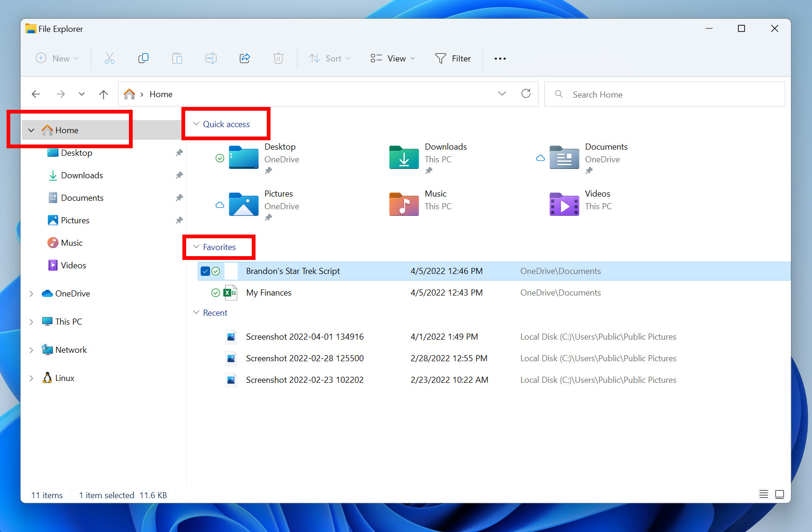Open OneDrive from the sidebar

[73, 293]
